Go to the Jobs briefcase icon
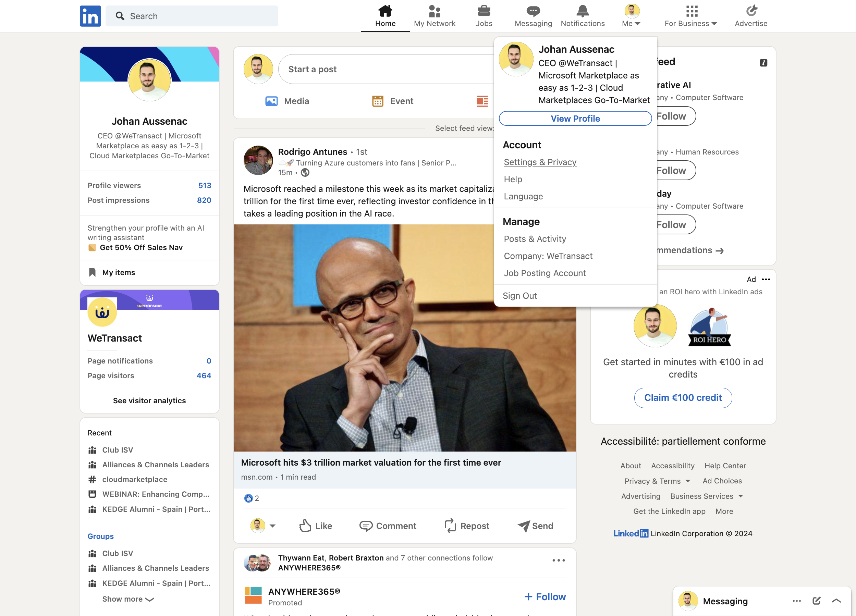856x616 pixels. 484,11
